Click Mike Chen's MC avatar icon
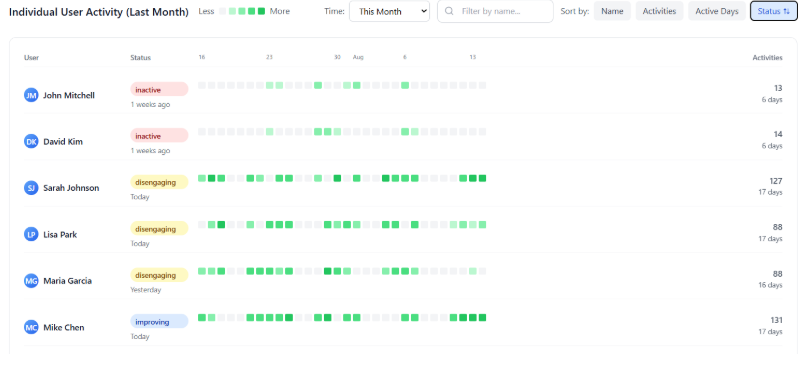Viewport: 801px width, 372px height. tap(31, 327)
